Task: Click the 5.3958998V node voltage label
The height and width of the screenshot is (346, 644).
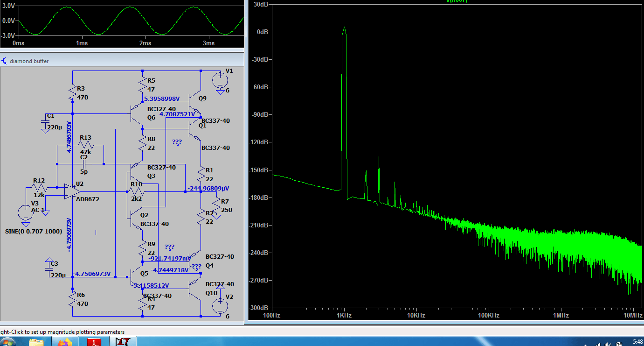Action: [162, 99]
